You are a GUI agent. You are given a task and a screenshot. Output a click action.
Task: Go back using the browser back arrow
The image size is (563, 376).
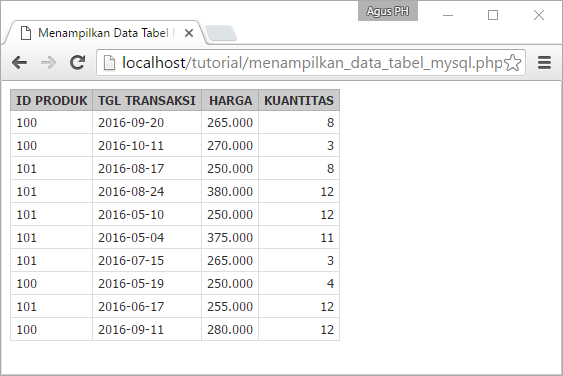point(20,62)
